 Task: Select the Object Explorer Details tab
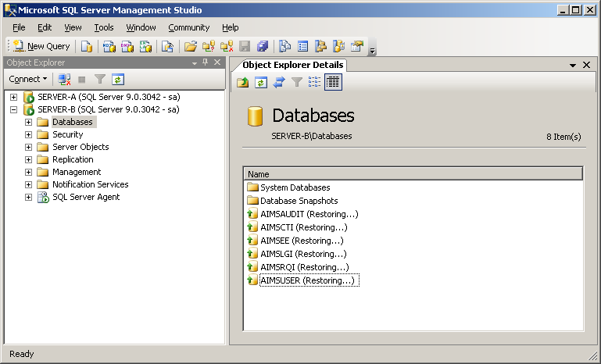(x=292, y=65)
